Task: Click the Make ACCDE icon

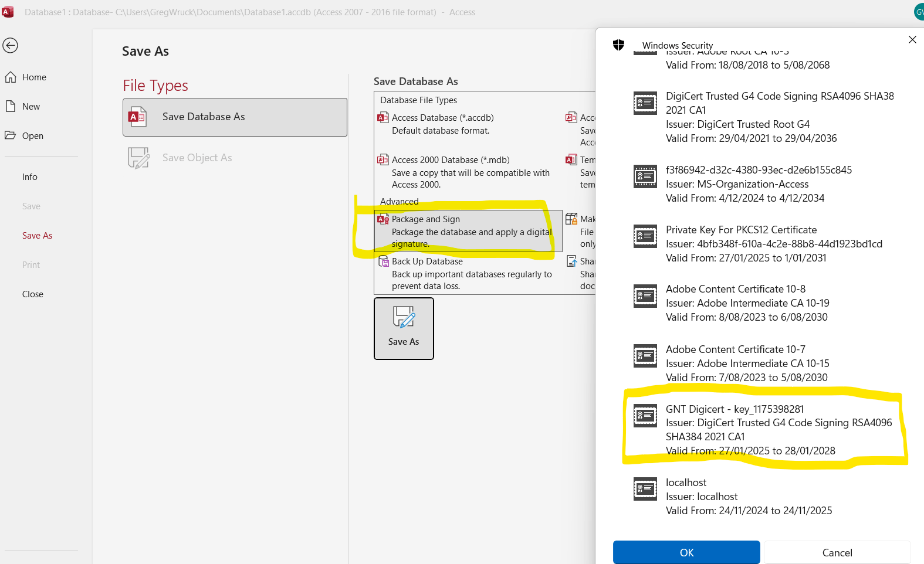Action: tap(571, 219)
